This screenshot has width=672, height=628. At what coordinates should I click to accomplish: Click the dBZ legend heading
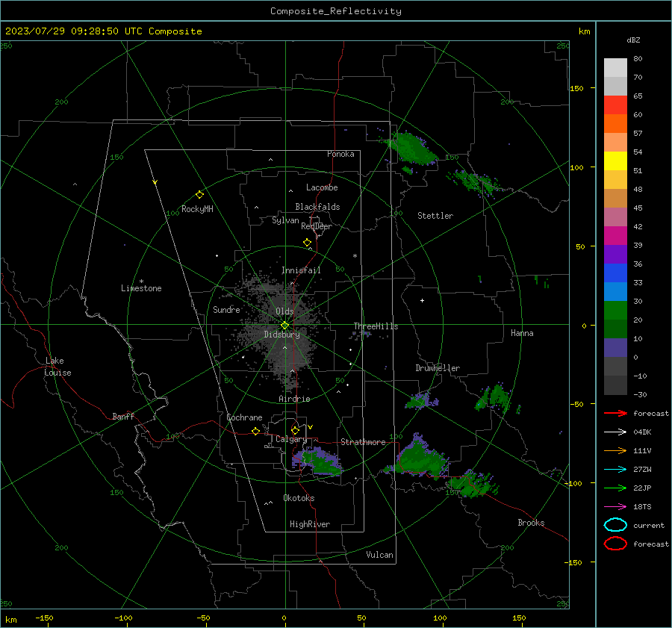[633, 40]
